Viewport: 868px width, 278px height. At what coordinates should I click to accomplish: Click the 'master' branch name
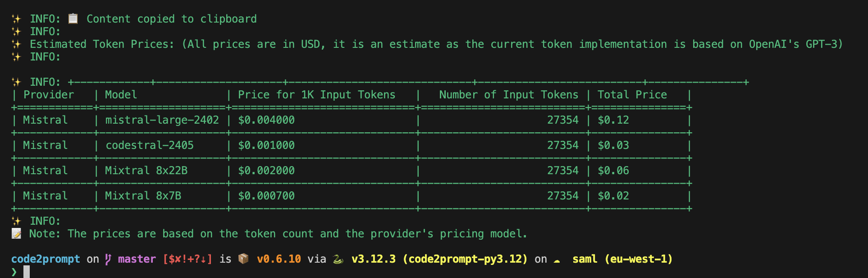[x=137, y=259]
